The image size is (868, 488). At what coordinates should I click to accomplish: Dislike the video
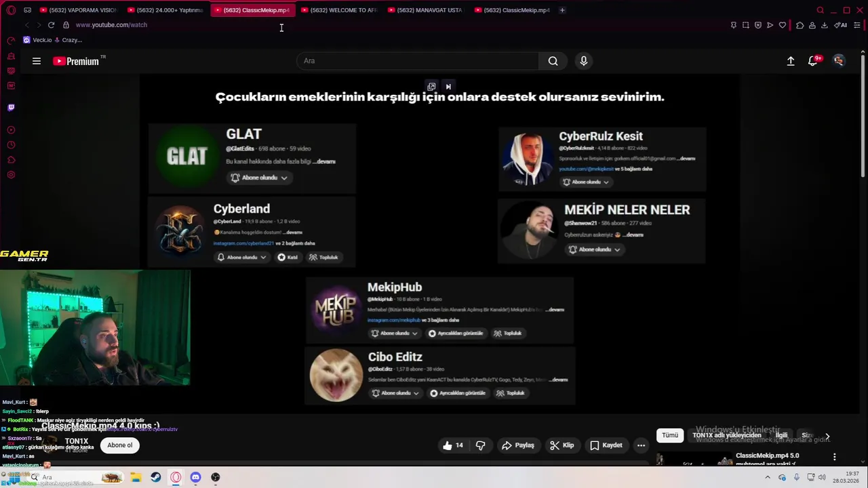point(481,445)
